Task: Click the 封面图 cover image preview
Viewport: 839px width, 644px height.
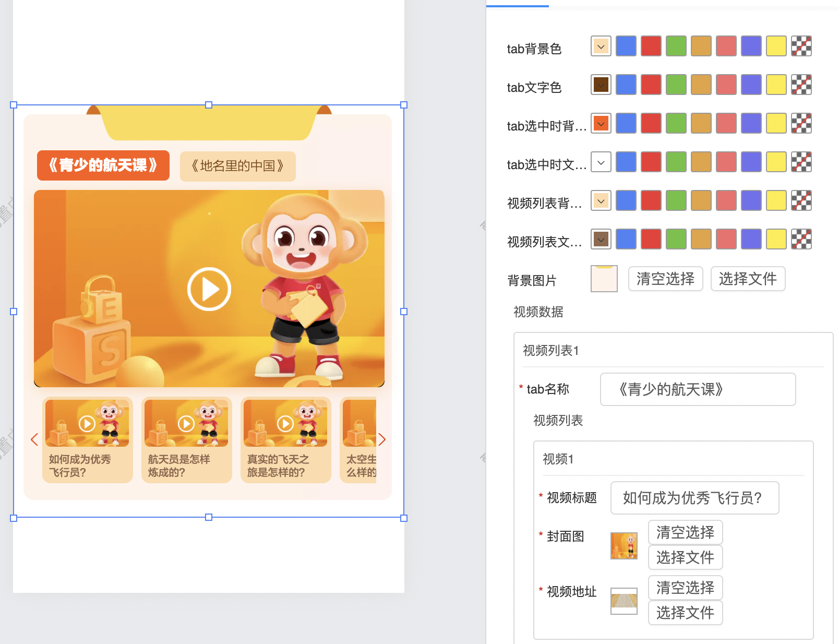Action: pyautogui.click(x=624, y=546)
